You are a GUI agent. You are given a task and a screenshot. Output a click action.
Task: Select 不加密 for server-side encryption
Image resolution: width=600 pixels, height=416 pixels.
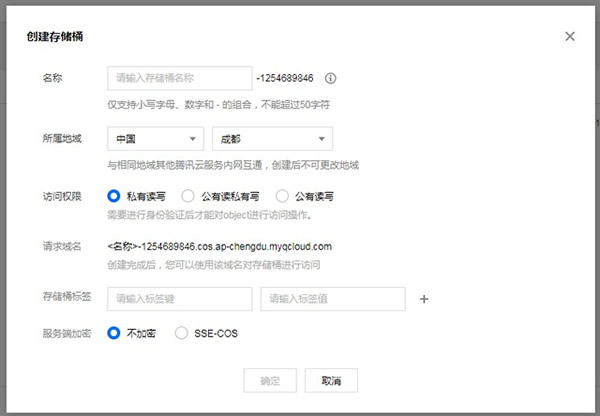click(x=114, y=333)
